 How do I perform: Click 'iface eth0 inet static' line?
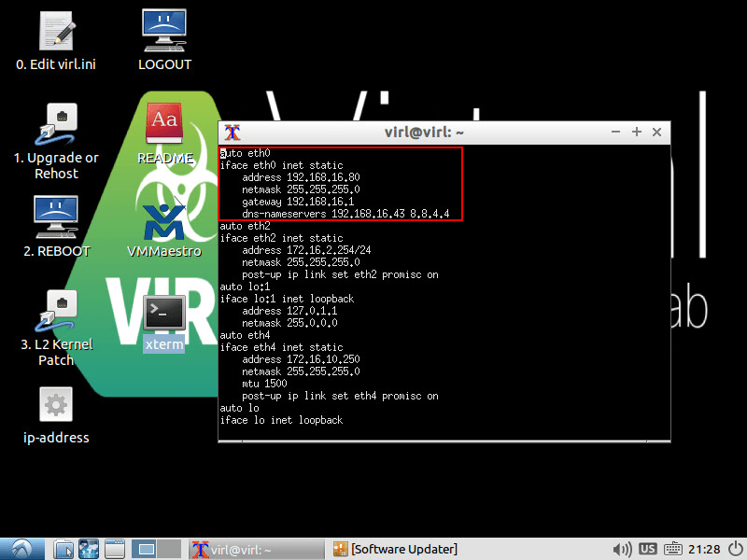(282, 165)
